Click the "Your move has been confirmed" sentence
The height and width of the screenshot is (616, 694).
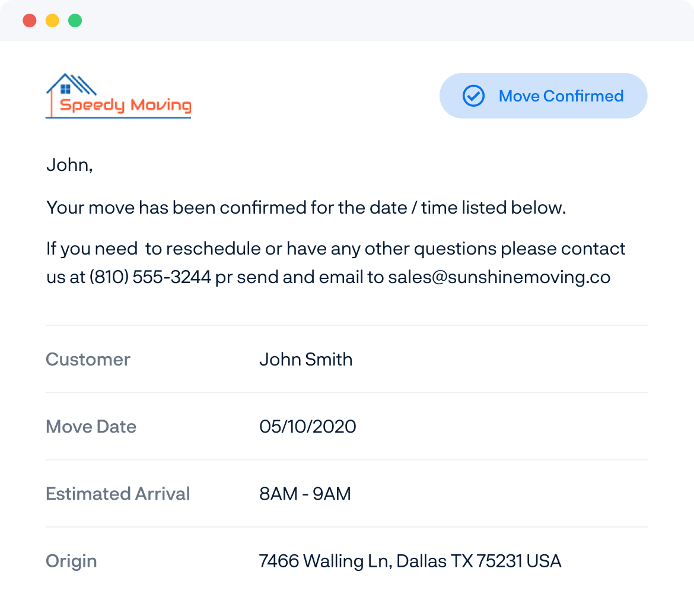pos(306,208)
